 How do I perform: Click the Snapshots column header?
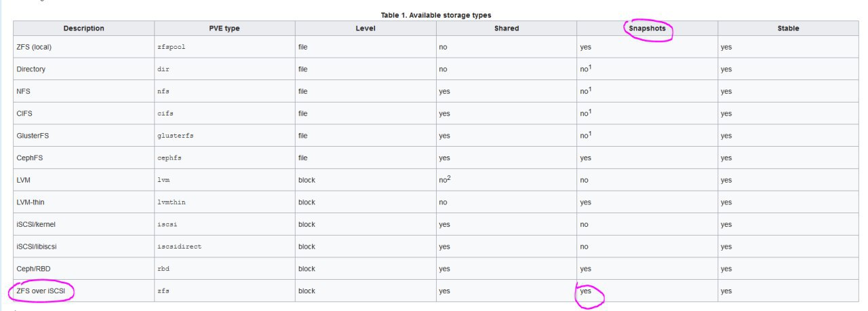648,29
